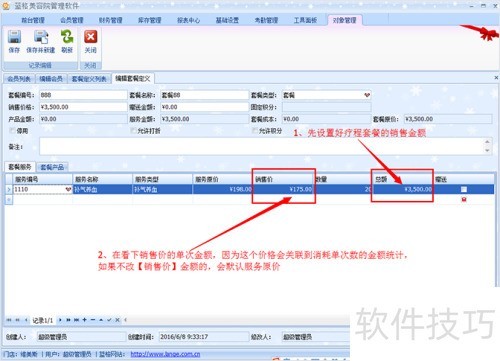Screen dimensions: 500x361
Task: Click the 套餐编号 field showing 888
Action: point(83,95)
